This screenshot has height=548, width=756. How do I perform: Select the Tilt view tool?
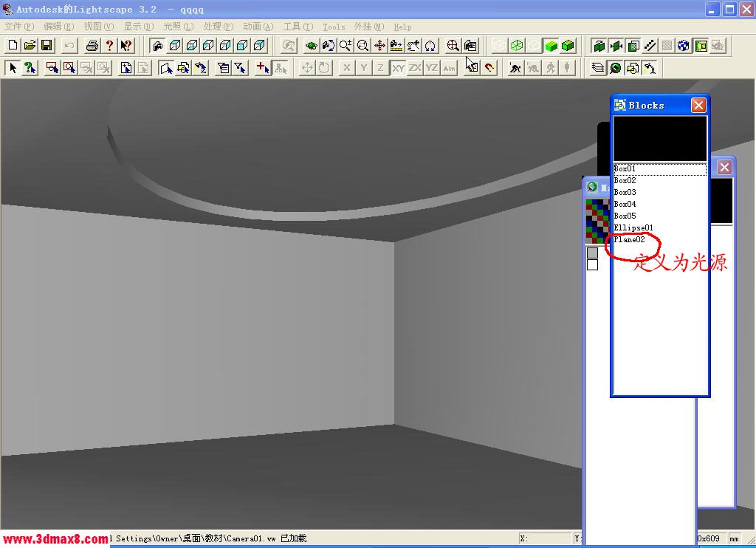coord(430,45)
